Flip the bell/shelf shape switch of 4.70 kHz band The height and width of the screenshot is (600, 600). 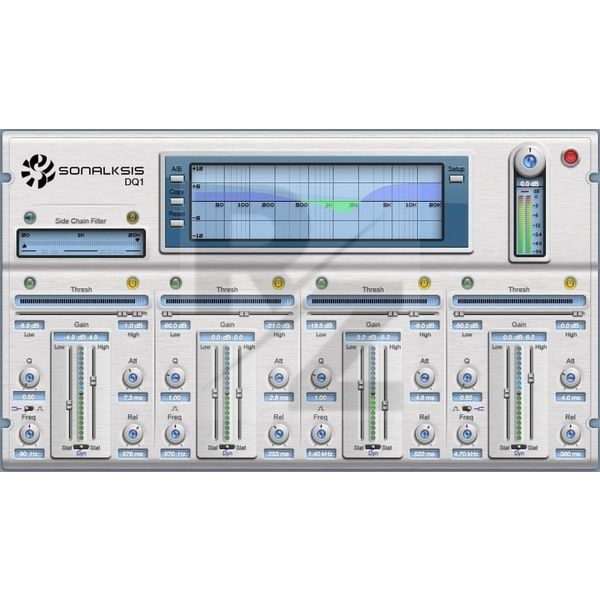click(467, 409)
